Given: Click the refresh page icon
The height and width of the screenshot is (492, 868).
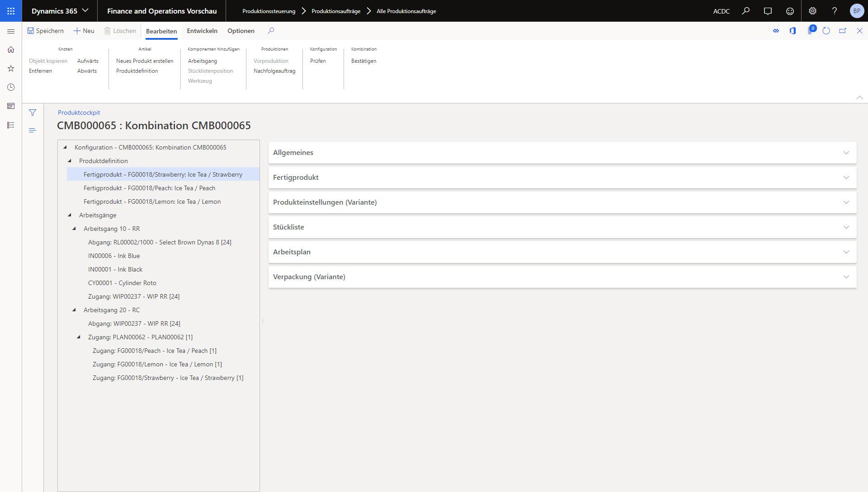Looking at the screenshot, I should pos(826,31).
